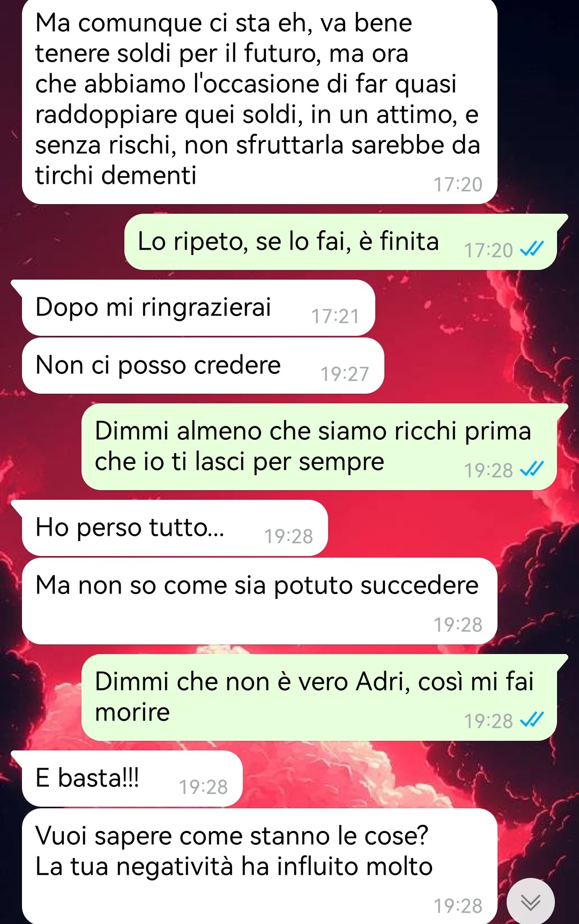Tap the 17:20 timestamp on the long message

pyautogui.click(x=458, y=184)
